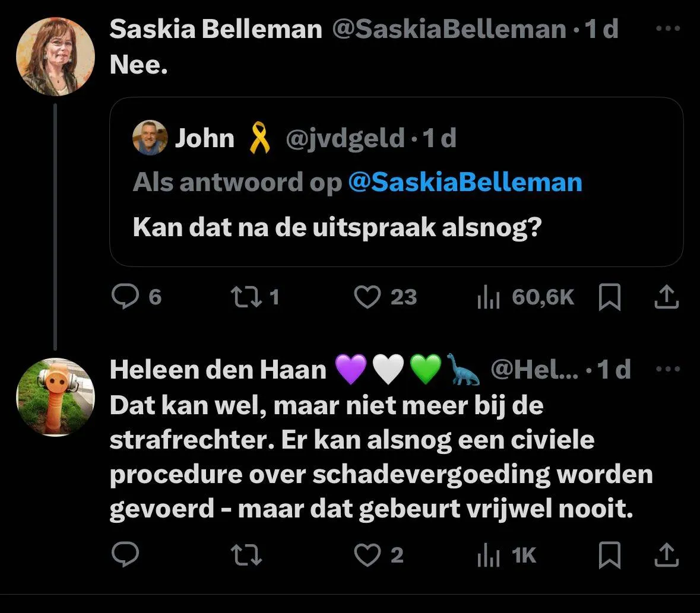Open the share icon on Saskia's tweet
This screenshot has height=613, width=700.
[x=666, y=298]
